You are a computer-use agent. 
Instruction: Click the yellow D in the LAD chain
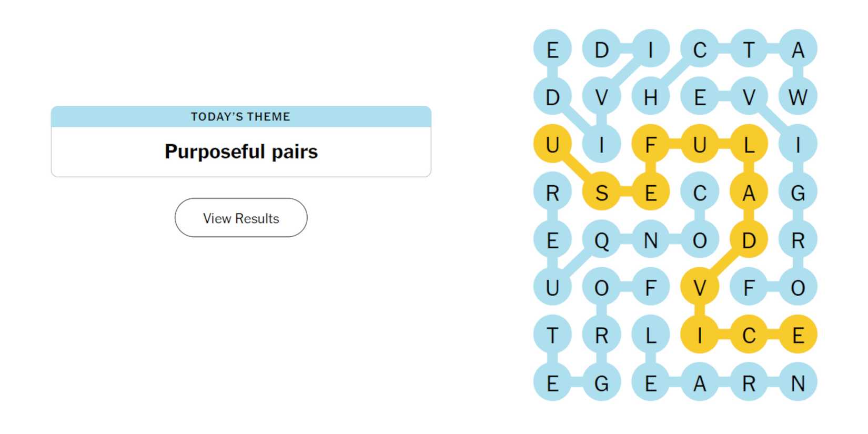click(749, 239)
